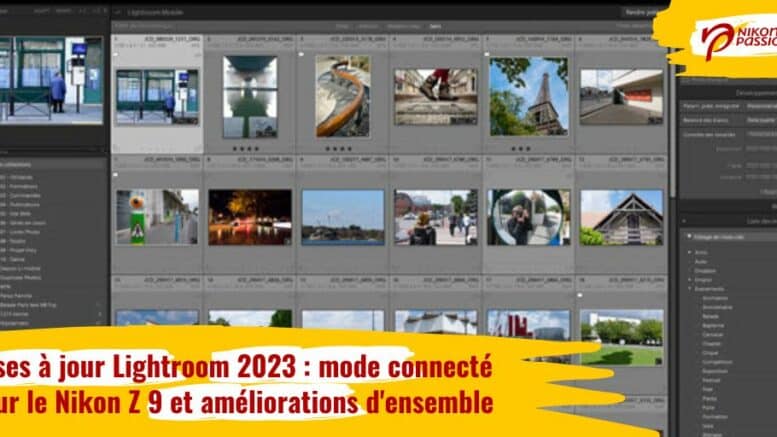777x437 pixels.
Task: Choose the highlighted 'Sans' library filter option
Action: click(x=435, y=26)
